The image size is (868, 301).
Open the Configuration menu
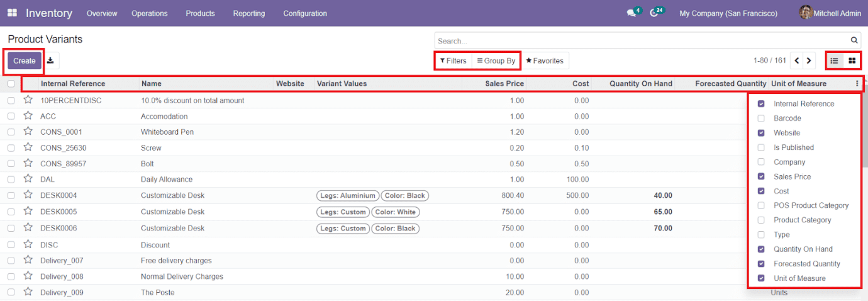(305, 13)
